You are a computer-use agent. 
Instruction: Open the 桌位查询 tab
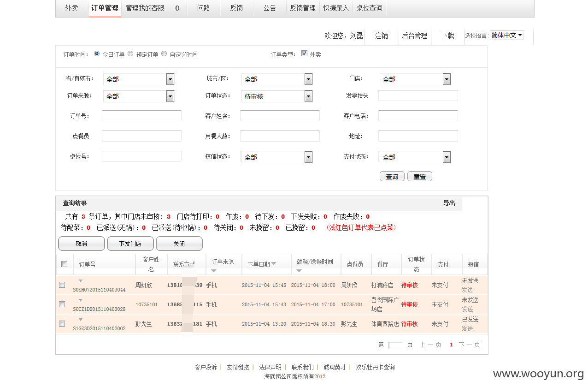pyautogui.click(x=369, y=8)
